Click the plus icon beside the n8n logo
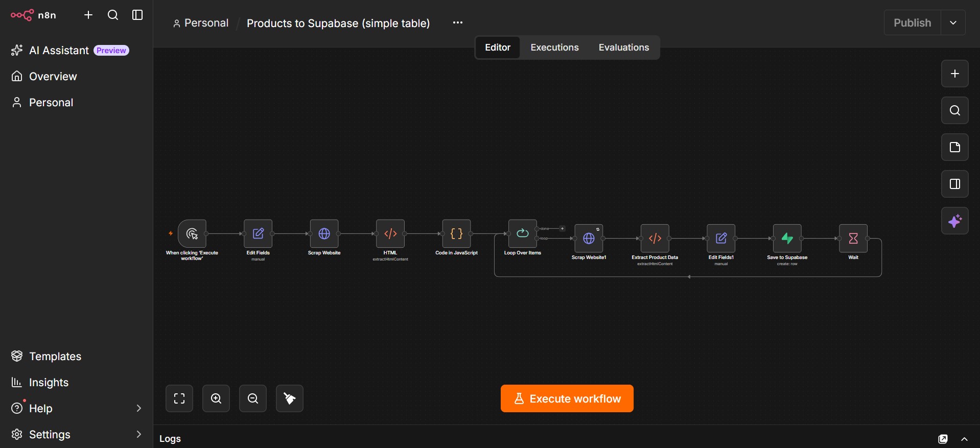 coord(88,15)
